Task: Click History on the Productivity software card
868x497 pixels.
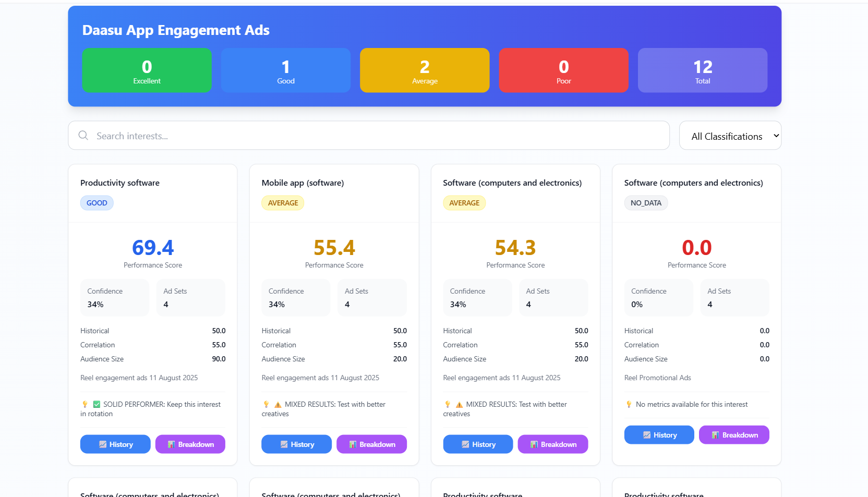Action: [115, 444]
